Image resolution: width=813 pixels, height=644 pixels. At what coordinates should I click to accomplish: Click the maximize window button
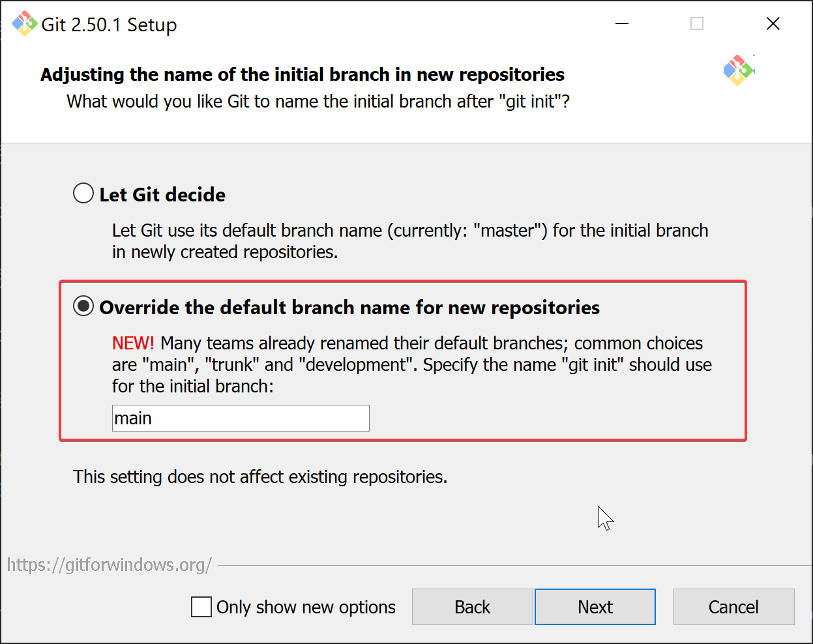pyautogui.click(x=697, y=24)
